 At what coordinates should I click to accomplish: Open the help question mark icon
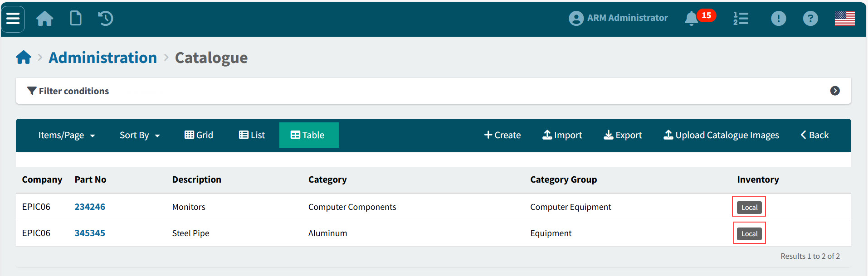pos(810,19)
